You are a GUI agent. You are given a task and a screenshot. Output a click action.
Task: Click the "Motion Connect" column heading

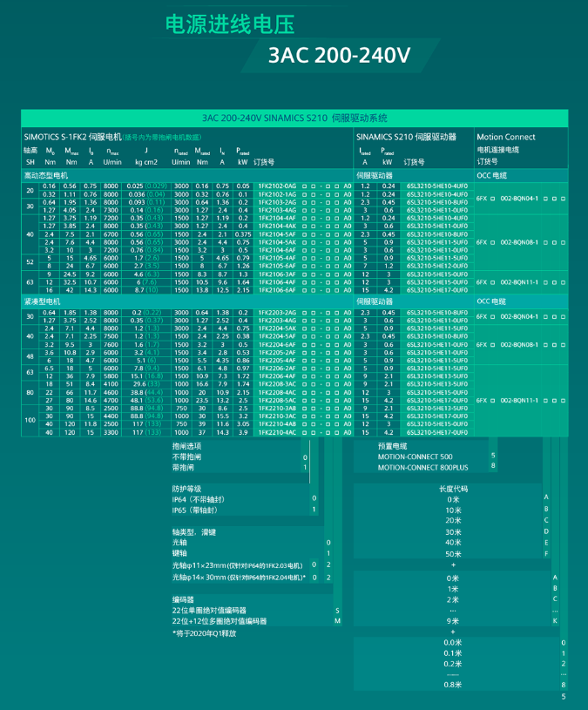(x=505, y=137)
